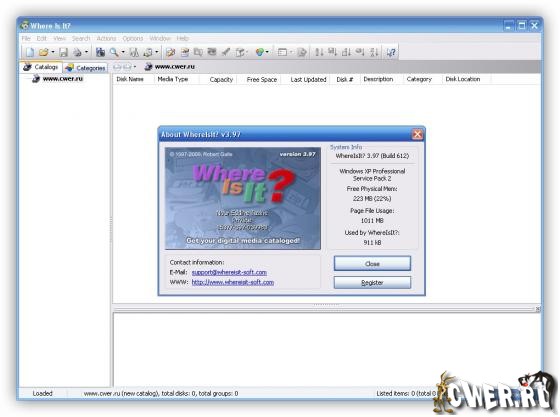
Task: Click the WhereIsIt splash logo image
Action: click(243, 198)
